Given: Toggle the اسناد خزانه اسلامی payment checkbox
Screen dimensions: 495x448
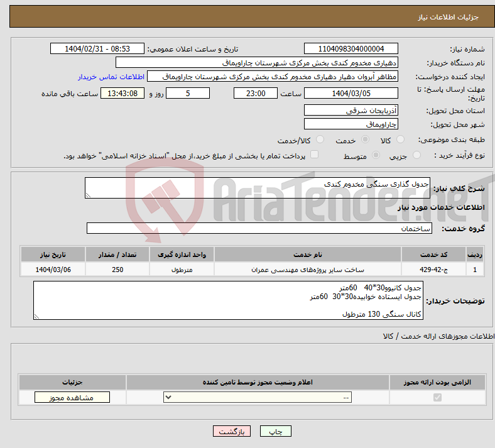Looking at the screenshot, I should tap(315, 155).
